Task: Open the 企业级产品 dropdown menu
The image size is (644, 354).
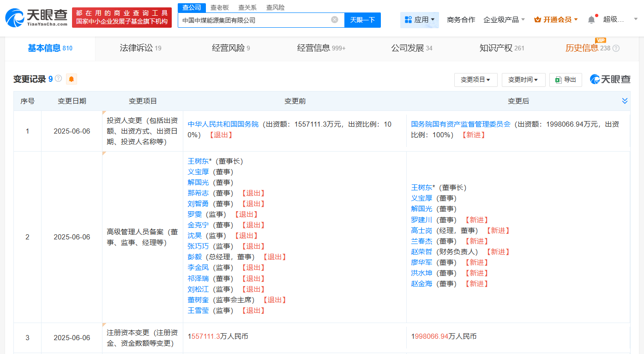Action: tap(504, 20)
